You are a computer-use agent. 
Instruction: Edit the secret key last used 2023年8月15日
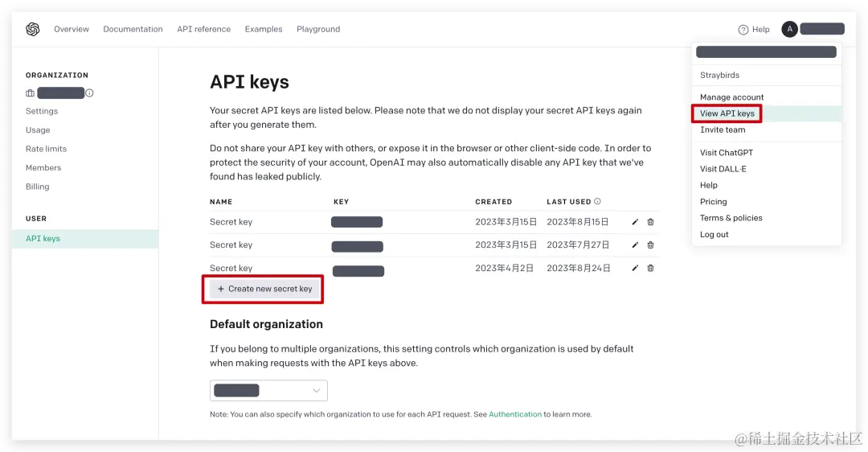coord(635,221)
